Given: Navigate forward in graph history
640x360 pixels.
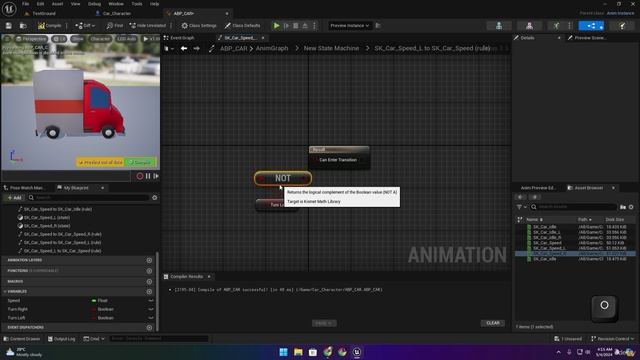Looking at the screenshot, I should 196,49.
